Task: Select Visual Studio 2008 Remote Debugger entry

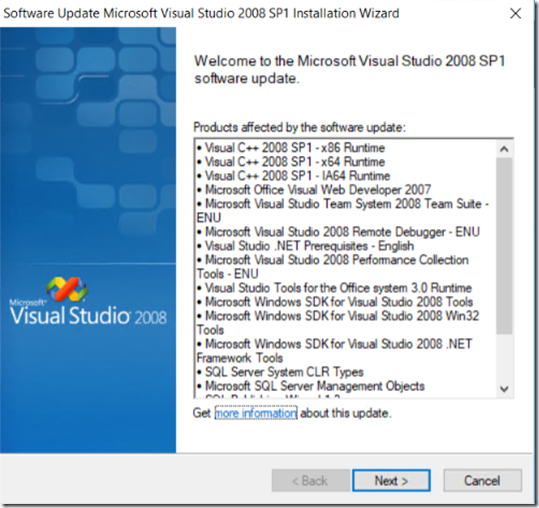Action: [x=338, y=232]
